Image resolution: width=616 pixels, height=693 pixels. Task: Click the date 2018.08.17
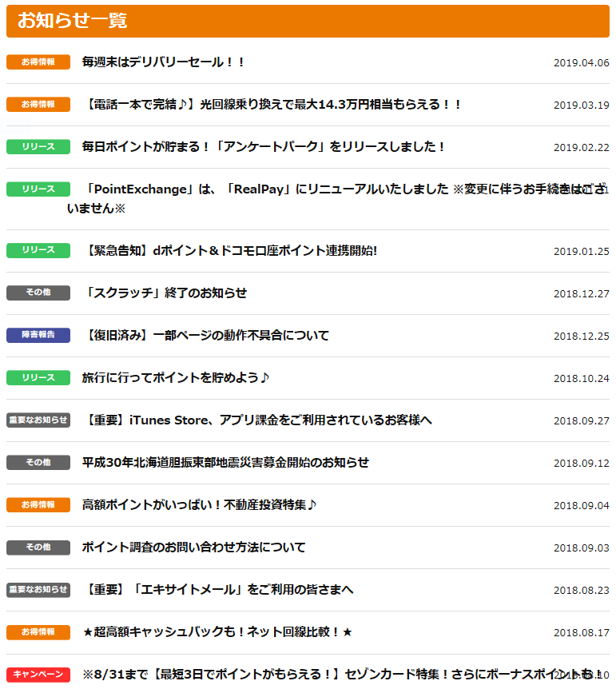click(x=582, y=633)
